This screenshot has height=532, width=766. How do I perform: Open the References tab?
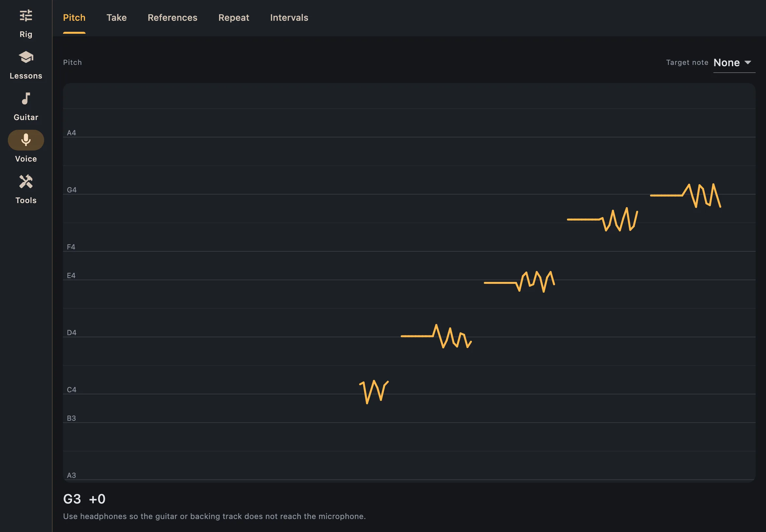coord(172,18)
